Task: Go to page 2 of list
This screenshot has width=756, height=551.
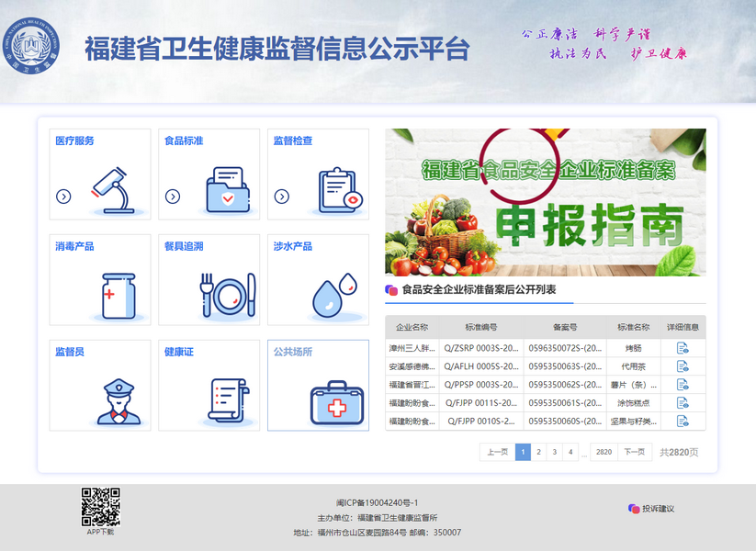Action: tap(538, 452)
